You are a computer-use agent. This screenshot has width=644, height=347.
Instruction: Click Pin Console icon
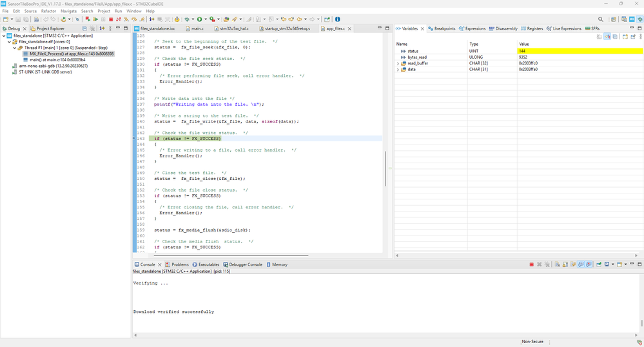[x=599, y=264]
